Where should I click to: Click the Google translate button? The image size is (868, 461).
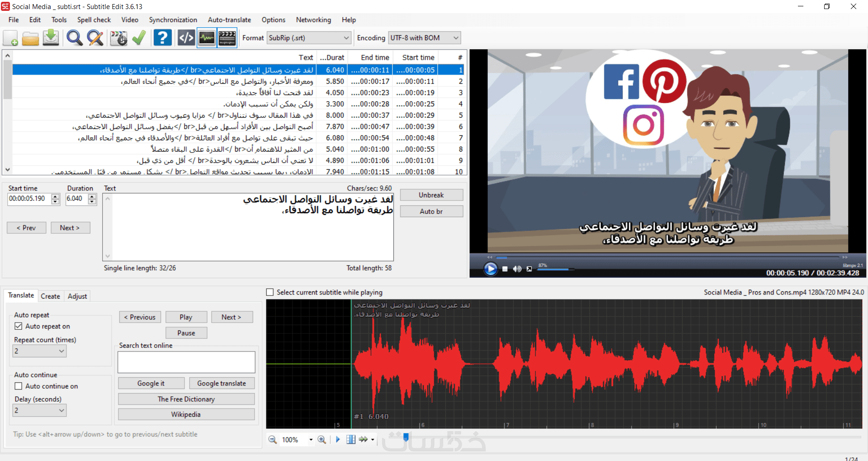222,383
